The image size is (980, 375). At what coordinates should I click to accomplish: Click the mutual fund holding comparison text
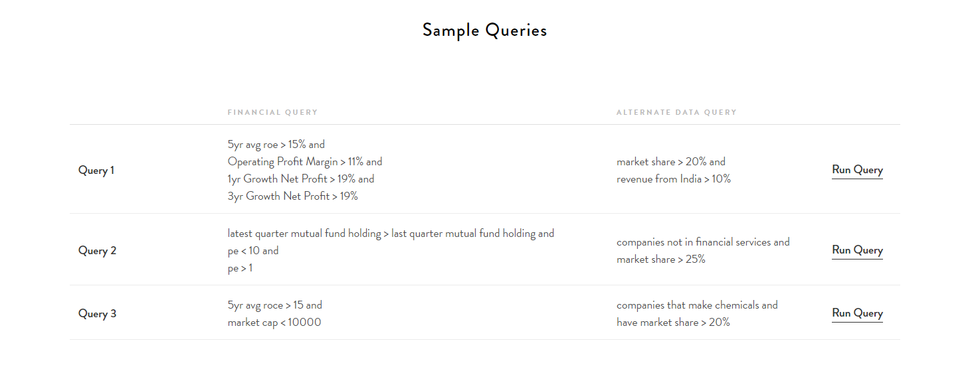click(x=391, y=234)
